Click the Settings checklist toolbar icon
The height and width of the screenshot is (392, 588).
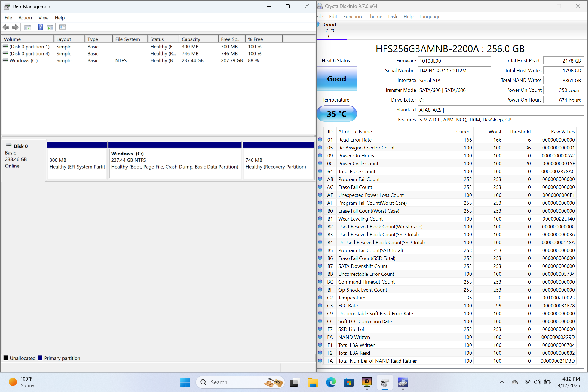pyautogui.click(x=63, y=27)
